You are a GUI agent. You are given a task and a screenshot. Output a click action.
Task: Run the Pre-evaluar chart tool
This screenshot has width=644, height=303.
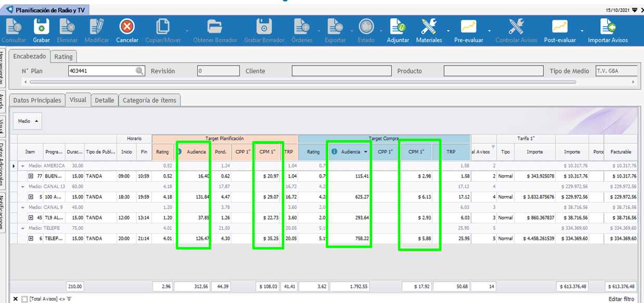pos(468,27)
